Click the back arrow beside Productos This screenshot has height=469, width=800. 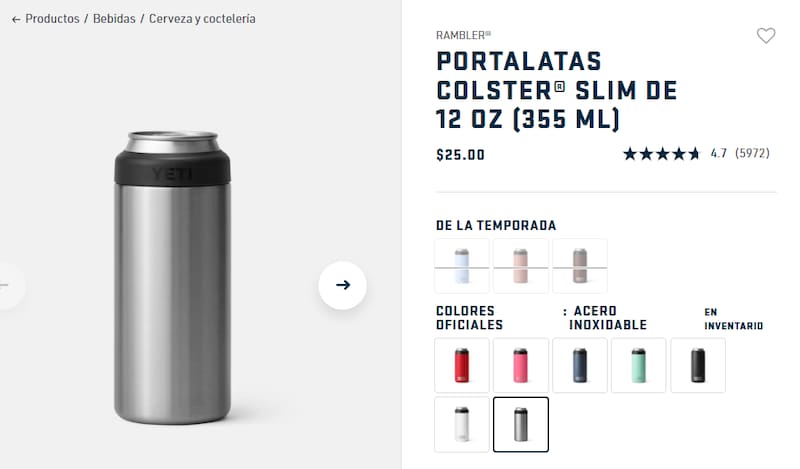click(16, 19)
